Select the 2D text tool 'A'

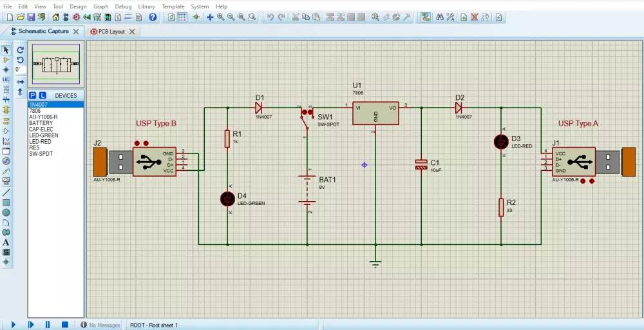click(x=6, y=242)
